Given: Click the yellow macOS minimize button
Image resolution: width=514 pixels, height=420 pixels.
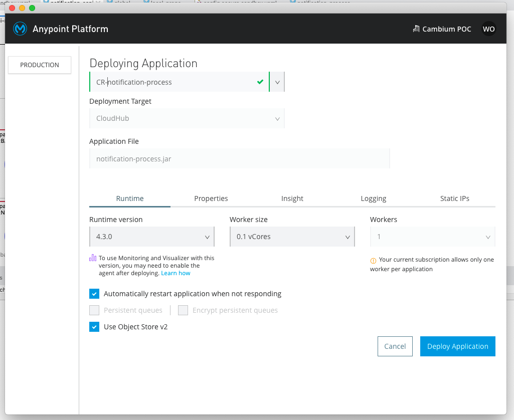Looking at the screenshot, I should (x=22, y=8).
